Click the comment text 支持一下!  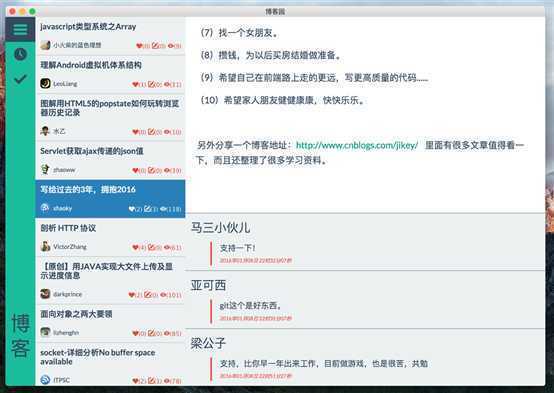click(x=237, y=248)
